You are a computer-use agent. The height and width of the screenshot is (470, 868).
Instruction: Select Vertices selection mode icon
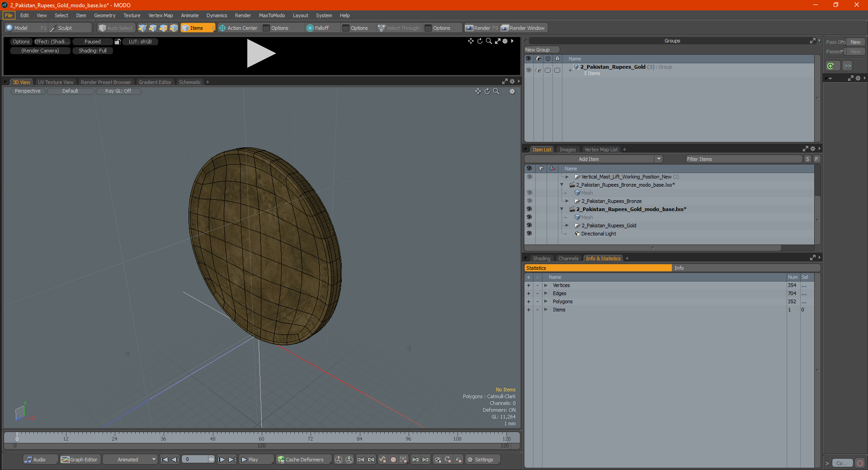coord(142,28)
